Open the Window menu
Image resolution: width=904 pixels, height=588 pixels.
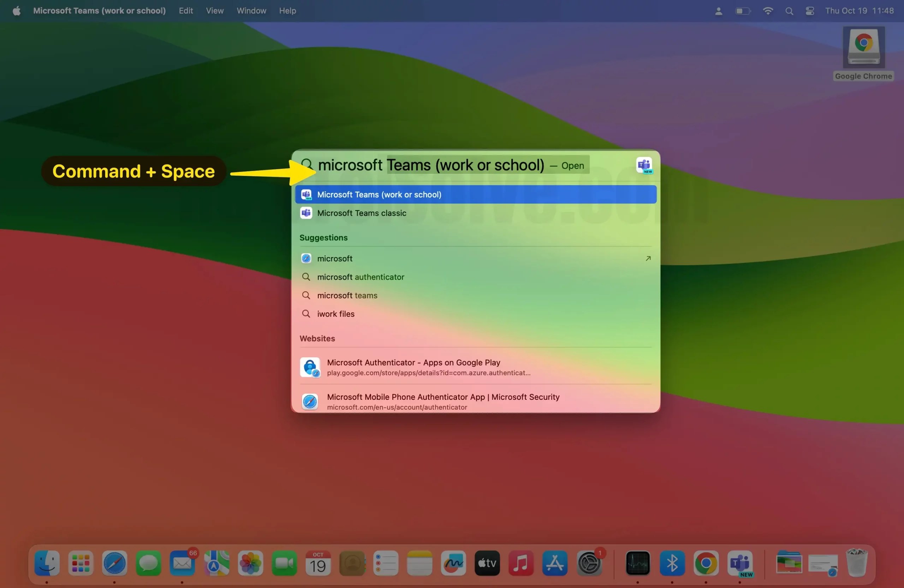point(251,11)
